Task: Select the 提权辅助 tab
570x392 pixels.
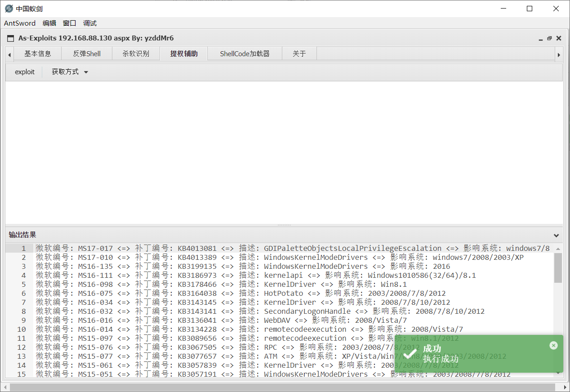Action: (184, 53)
